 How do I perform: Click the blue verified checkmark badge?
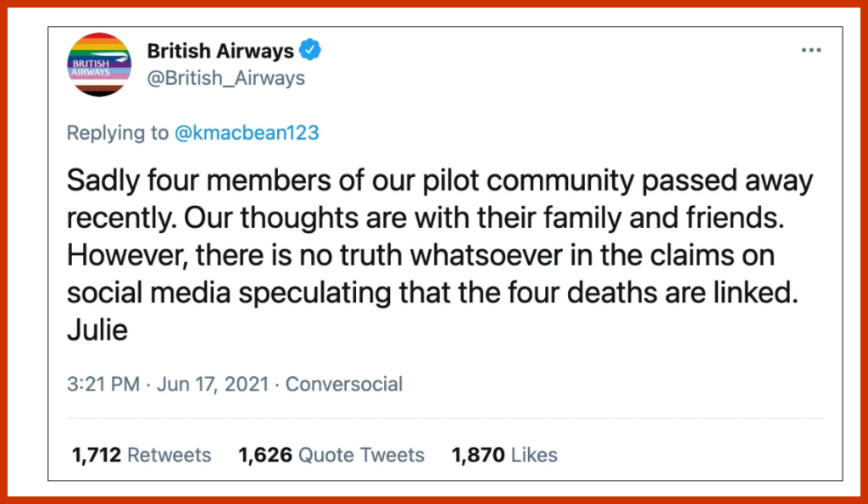point(311,51)
